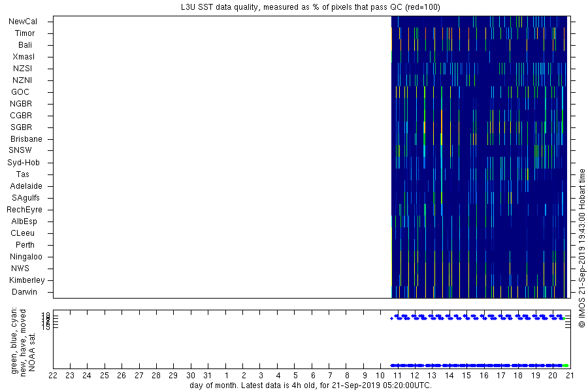Select the Perth region label
Viewport: 588px width, 392px height.
[25, 245]
